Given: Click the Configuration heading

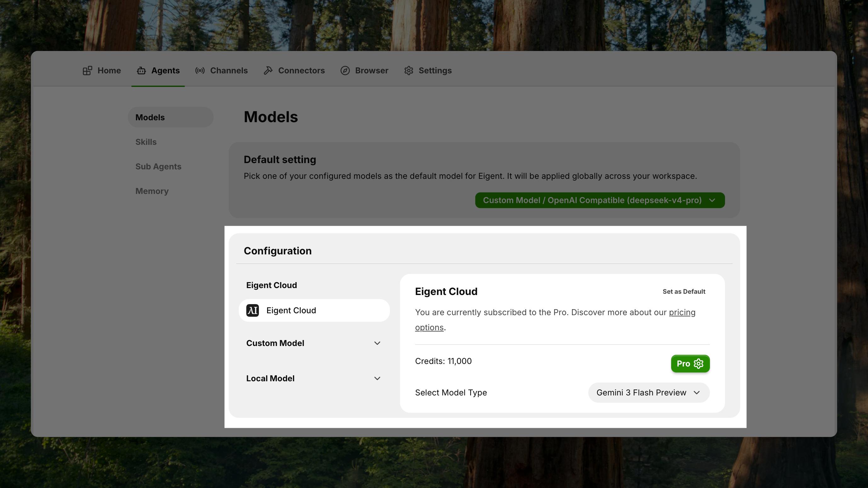Looking at the screenshot, I should click(278, 251).
